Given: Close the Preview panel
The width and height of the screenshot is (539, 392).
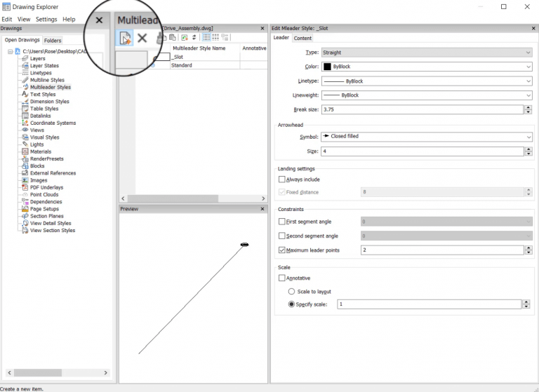Looking at the screenshot, I should point(262,209).
